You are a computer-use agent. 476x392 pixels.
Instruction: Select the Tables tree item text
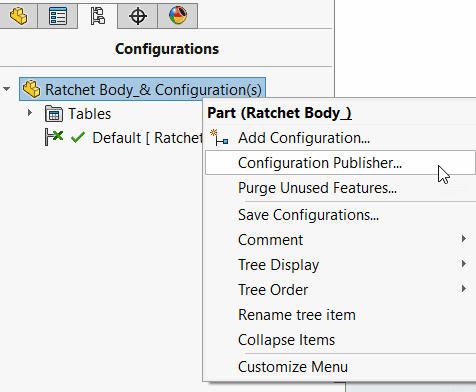(x=89, y=114)
